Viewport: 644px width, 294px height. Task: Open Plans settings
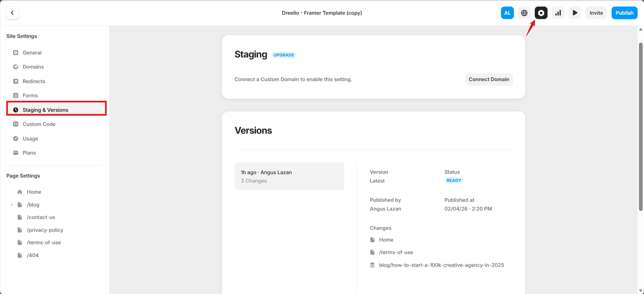pyautogui.click(x=55, y=153)
